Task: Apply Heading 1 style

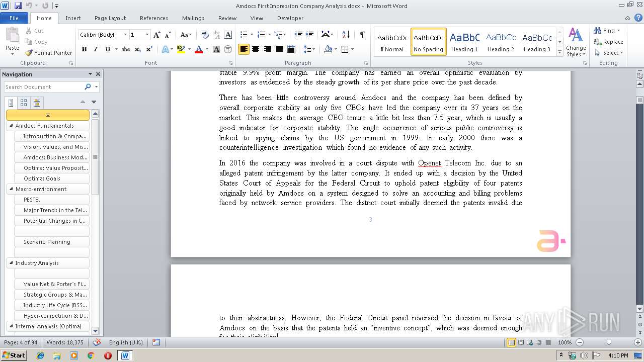Action: (465, 42)
